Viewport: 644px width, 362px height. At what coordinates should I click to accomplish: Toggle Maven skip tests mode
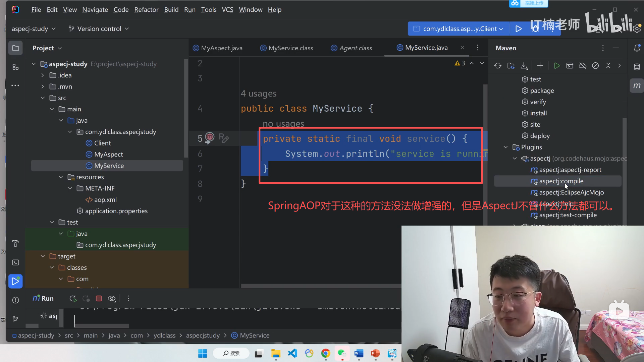tap(595, 66)
